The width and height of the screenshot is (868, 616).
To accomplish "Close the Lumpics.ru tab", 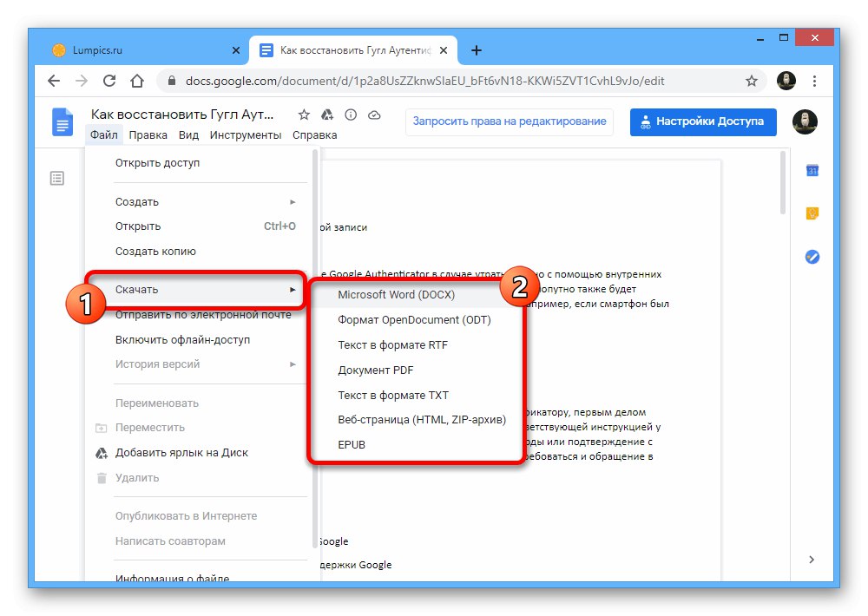I will pos(236,50).
